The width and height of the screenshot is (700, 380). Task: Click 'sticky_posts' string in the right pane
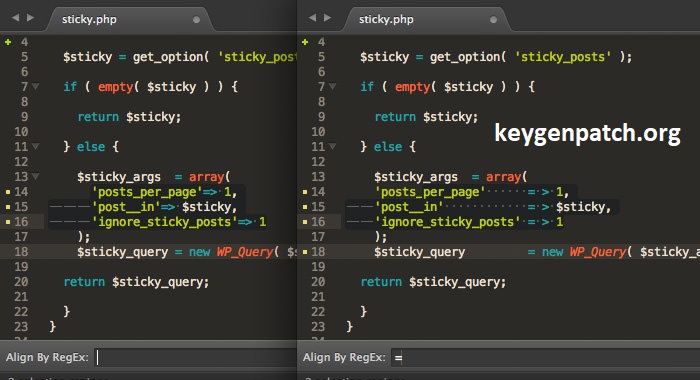563,57
